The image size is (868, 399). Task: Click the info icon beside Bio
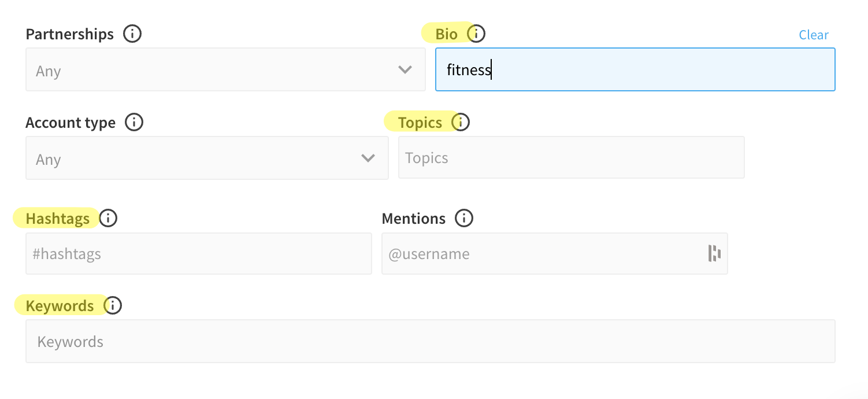tap(476, 34)
